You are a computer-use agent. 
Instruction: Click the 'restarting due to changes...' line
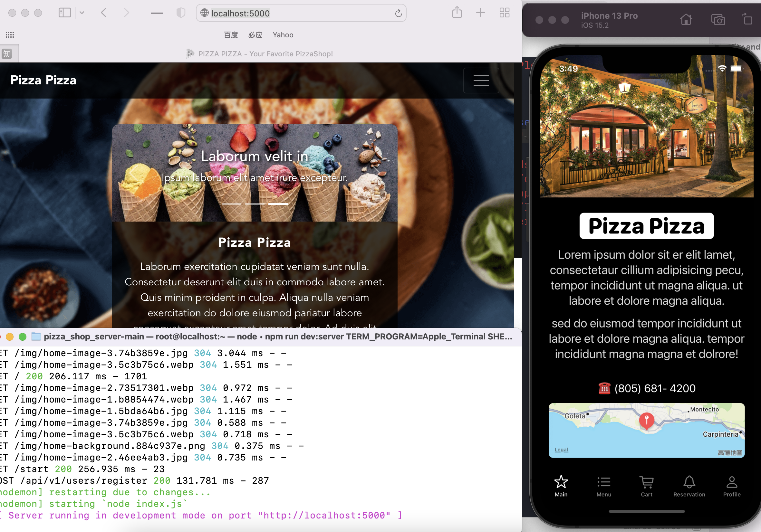point(105,492)
